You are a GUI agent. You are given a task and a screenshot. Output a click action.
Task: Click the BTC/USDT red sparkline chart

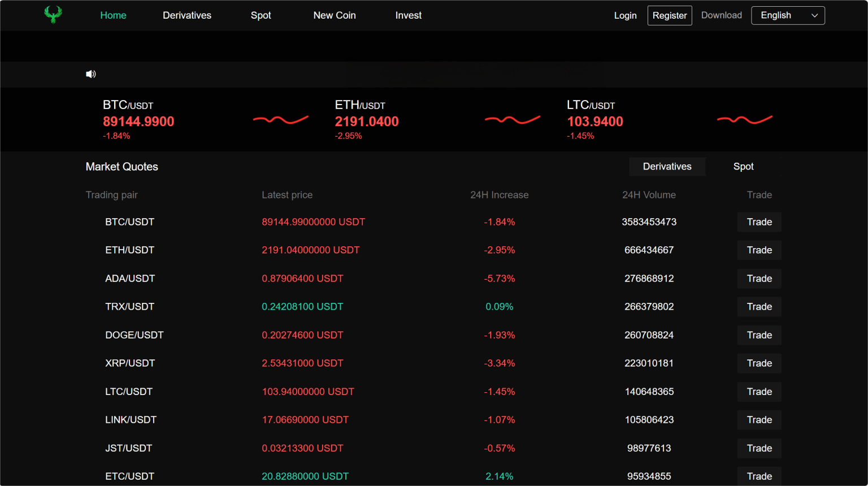coord(280,119)
